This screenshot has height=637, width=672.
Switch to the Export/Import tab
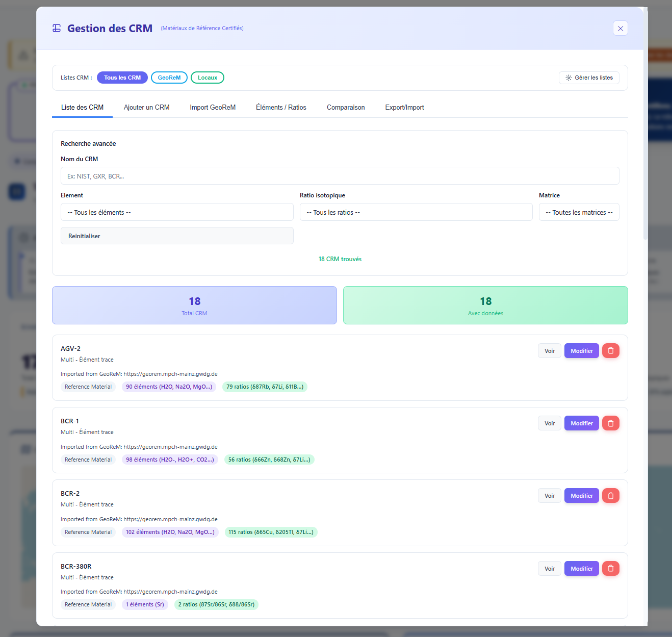[x=404, y=108]
